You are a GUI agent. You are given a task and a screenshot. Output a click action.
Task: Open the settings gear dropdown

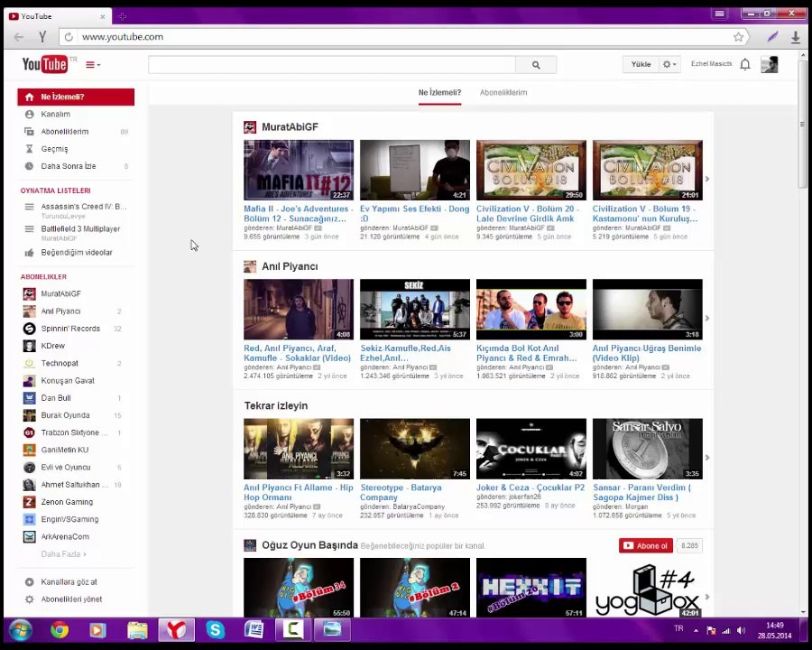point(669,64)
